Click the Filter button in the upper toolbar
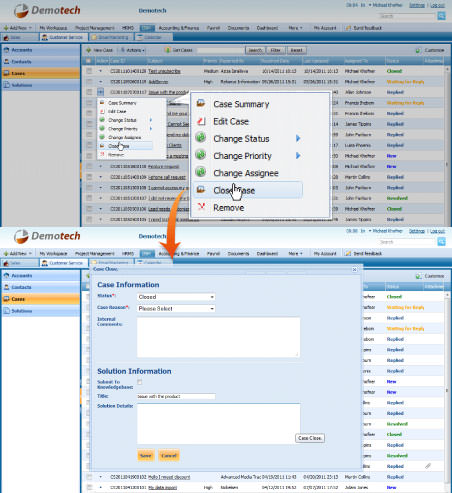This screenshot has height=493, width=452. click(x=275, y=50)
